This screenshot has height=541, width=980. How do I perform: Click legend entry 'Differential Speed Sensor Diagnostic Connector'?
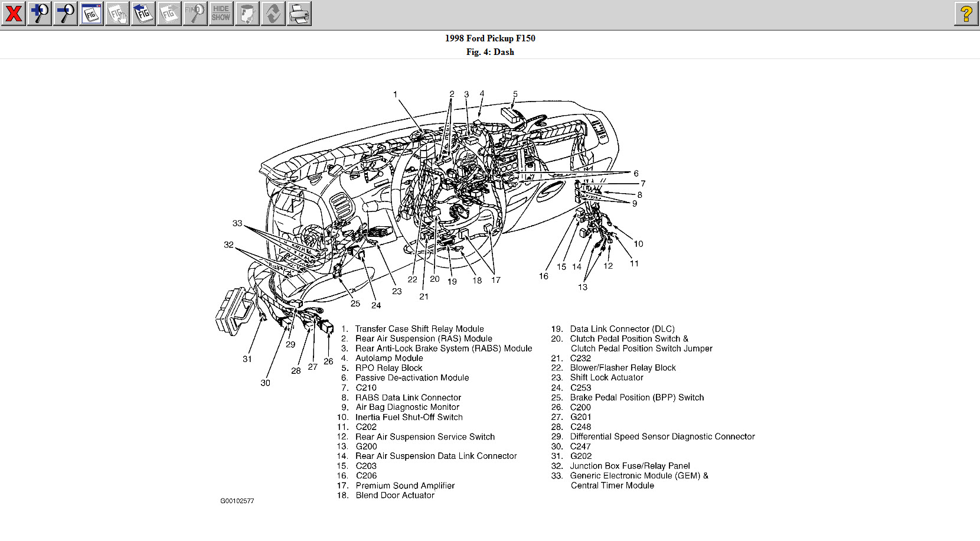662,436
